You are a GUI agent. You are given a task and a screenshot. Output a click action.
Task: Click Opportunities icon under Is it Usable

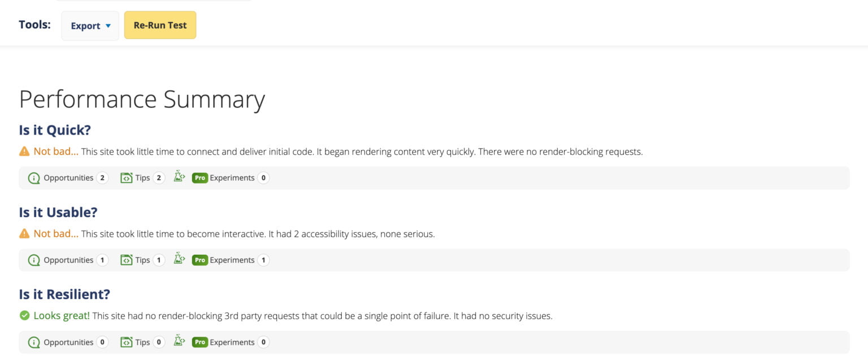34,260
